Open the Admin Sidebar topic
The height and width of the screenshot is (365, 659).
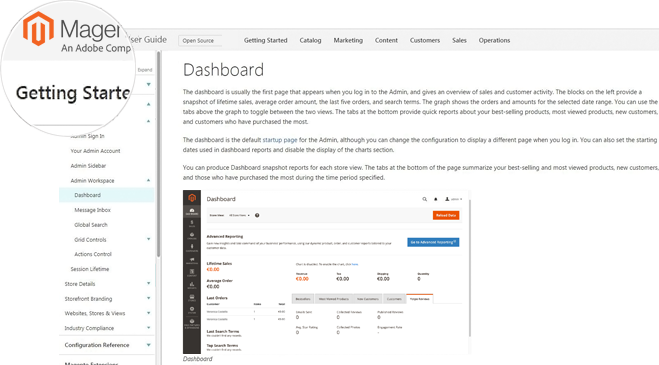pyautogui.click(x=88, y=166)
